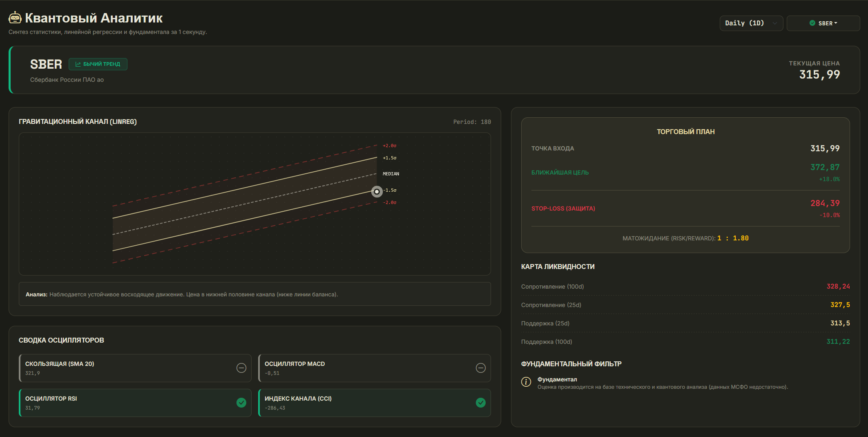This screenshot has height=437, width=868.
Task: Click the current price marker on channel
Action: click(377, 191)
